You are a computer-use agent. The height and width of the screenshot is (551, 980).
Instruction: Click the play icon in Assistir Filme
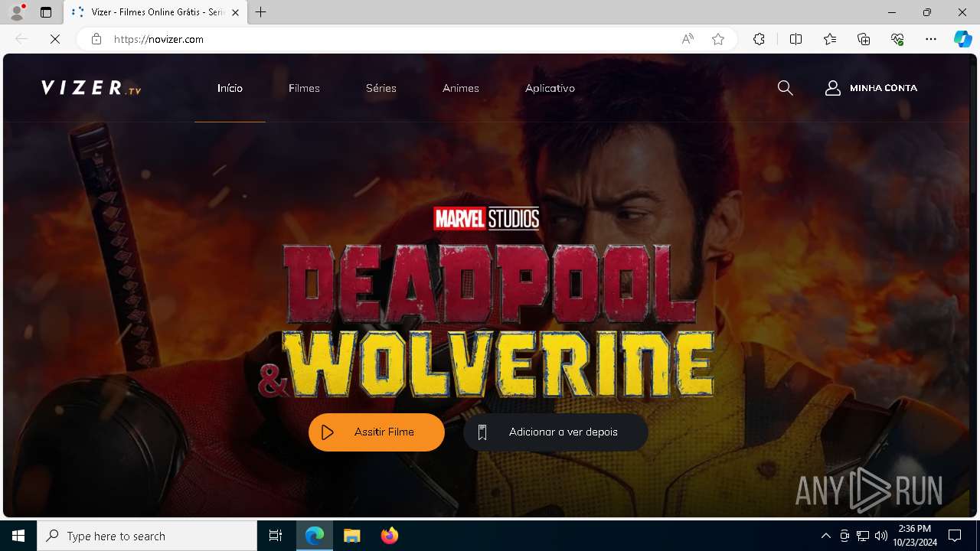click(x=328, y=432)
